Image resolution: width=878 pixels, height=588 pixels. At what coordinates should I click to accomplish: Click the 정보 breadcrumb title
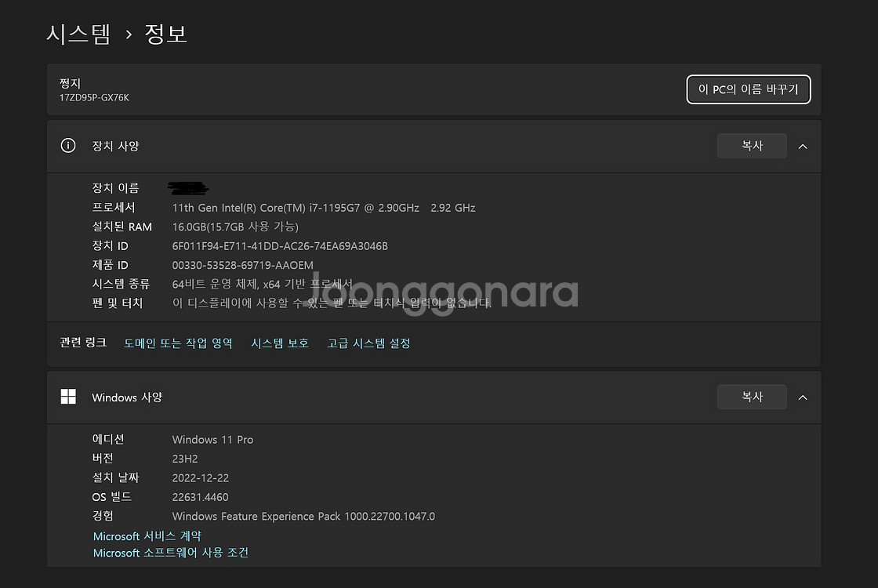165,34
